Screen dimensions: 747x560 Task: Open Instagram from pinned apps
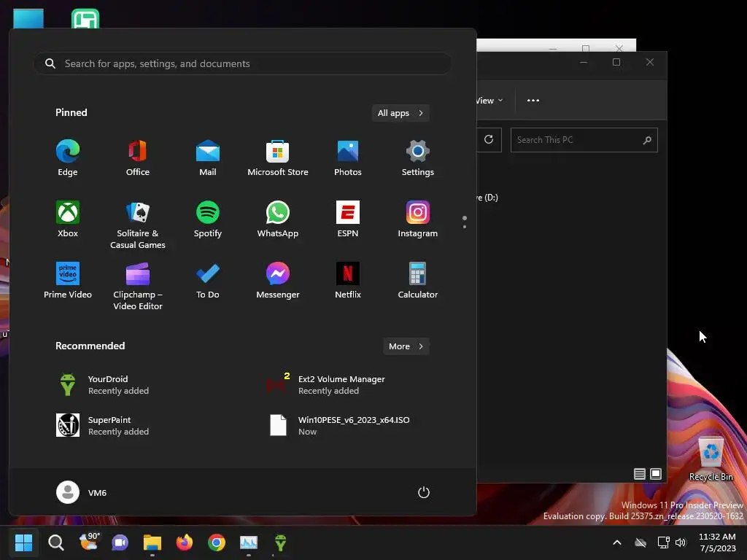pos(418,219)
